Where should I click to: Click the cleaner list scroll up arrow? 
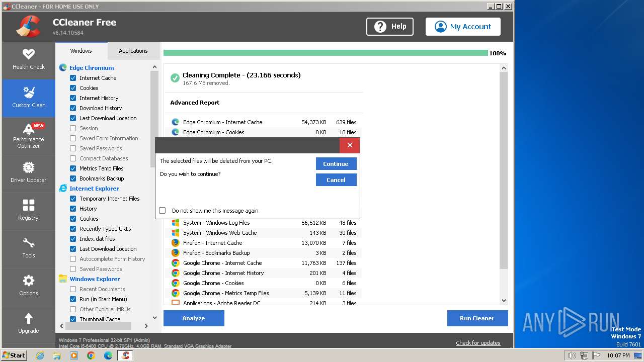pyautogui.click(x=154, y=67)
